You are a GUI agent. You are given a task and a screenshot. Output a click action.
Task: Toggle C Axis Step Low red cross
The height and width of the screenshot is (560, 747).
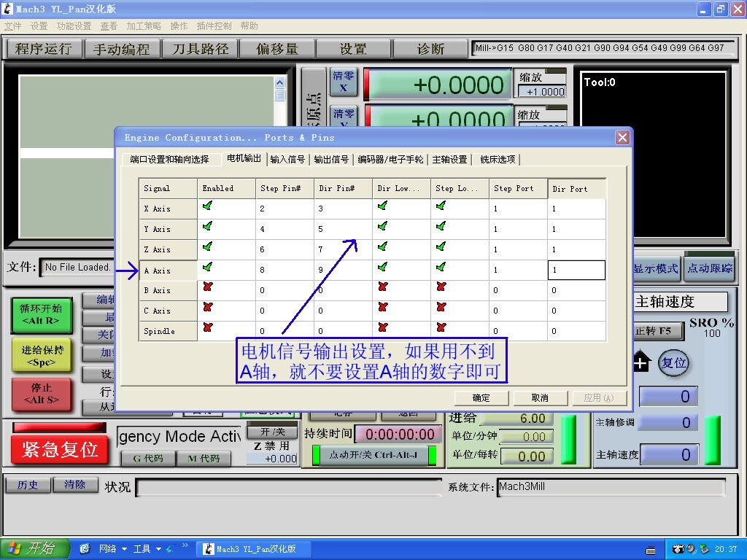click(x=441, y=307)
